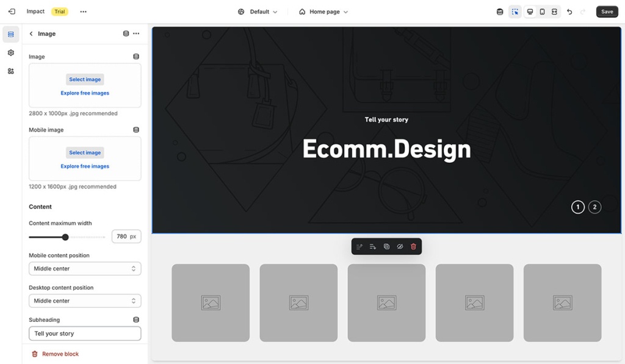This screenshot has height=364, width=625.
Task: Open the Mobile content position dropdown
Action: [x=85, y=268]
